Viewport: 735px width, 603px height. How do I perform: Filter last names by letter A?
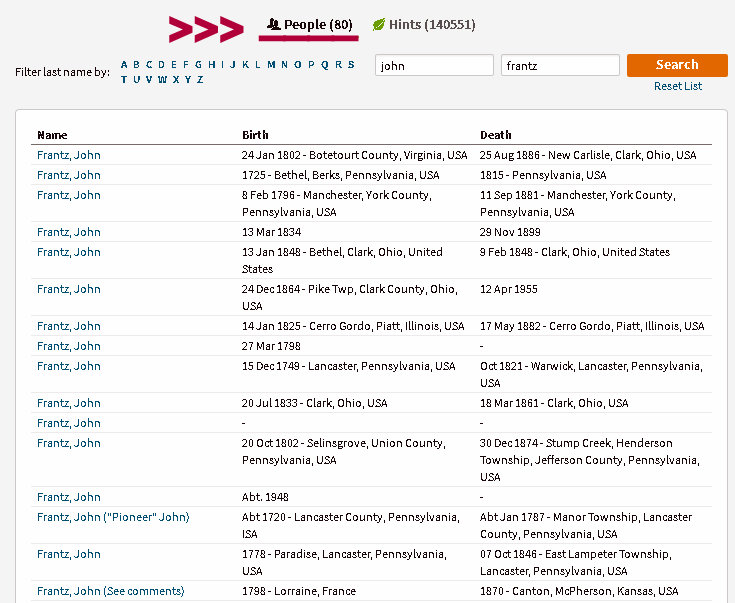pyautogui.click(x=124, y=64)
